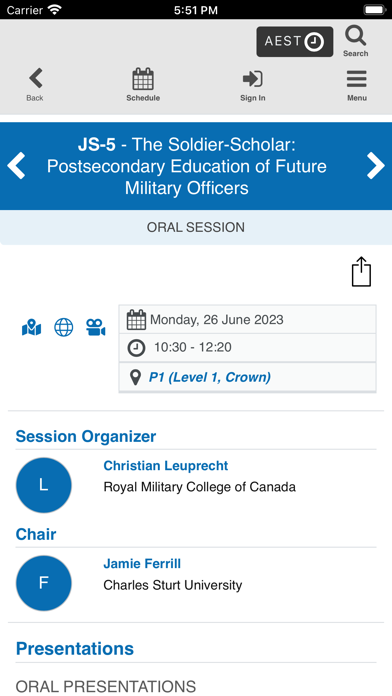Click the globe web link icon
Screen dimensions: 392x696
click(x=63, y=328)
